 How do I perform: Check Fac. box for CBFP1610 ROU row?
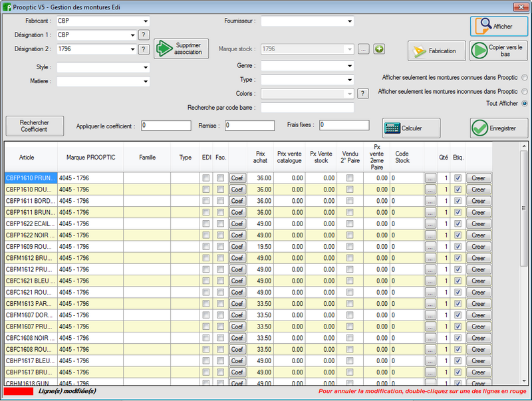(x=221, y=190)
